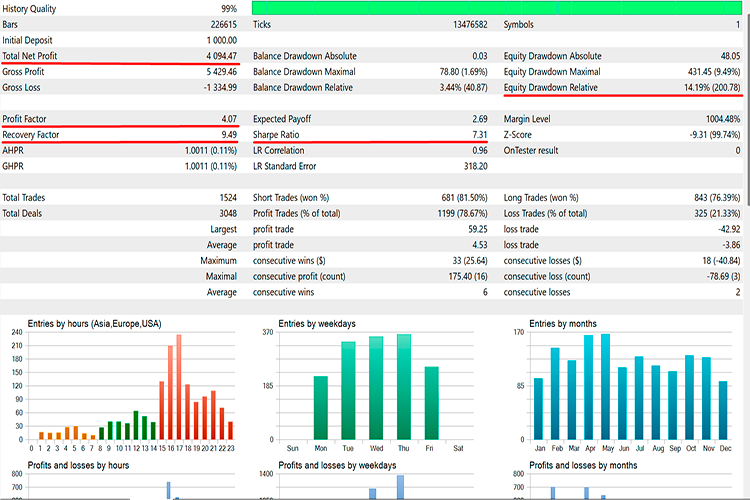Viewport: 750px width, 500px height.
Task: Click the green hour 12 bar in hours chart
Action: point(136,425)
